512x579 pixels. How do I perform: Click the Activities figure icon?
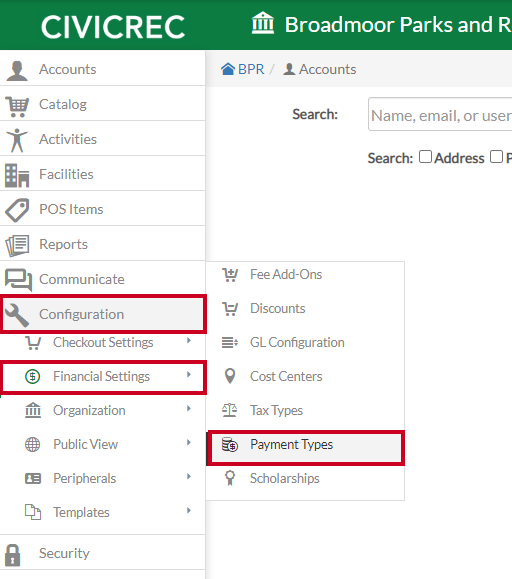point(17,140)
